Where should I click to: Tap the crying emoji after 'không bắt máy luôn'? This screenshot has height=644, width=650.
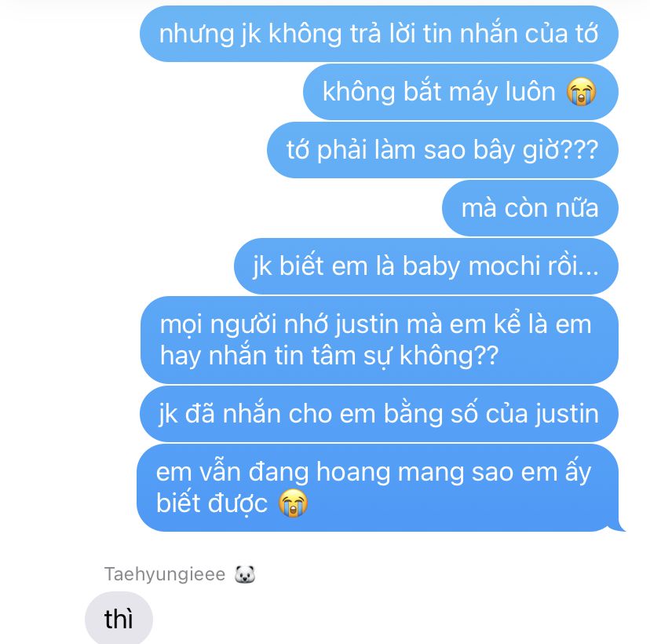point(581,92)
